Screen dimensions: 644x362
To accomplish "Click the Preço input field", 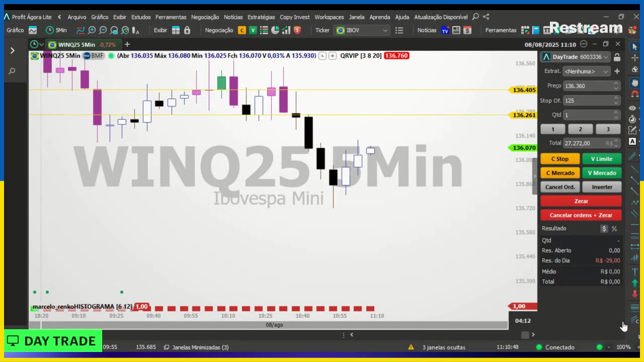I will [592, 86].
